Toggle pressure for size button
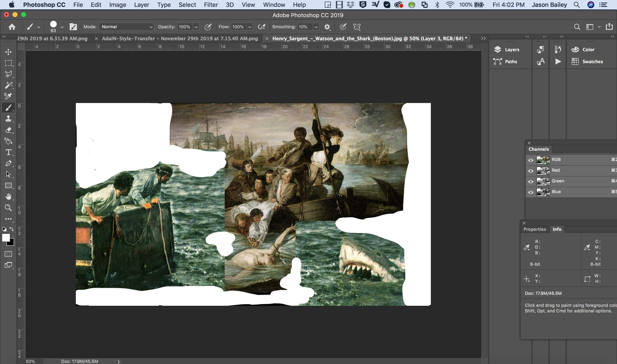617x364 pixels. (343, 27)
